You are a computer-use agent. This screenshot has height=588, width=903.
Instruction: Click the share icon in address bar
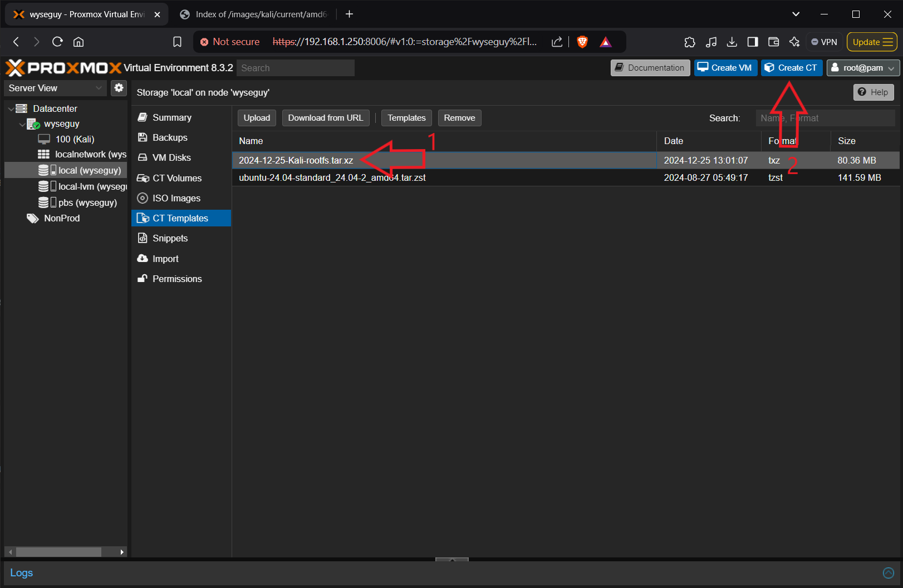[x=557, y=42]
